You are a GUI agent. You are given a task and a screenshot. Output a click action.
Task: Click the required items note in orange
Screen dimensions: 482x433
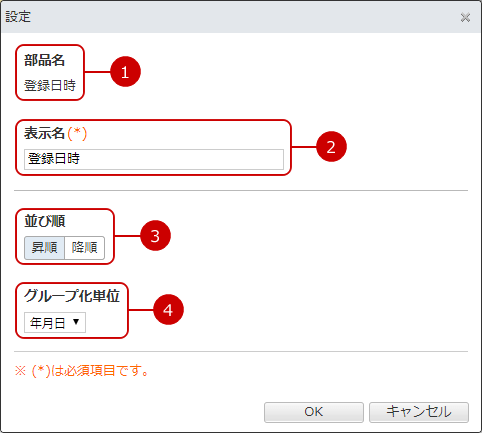(x=82, y=371)
